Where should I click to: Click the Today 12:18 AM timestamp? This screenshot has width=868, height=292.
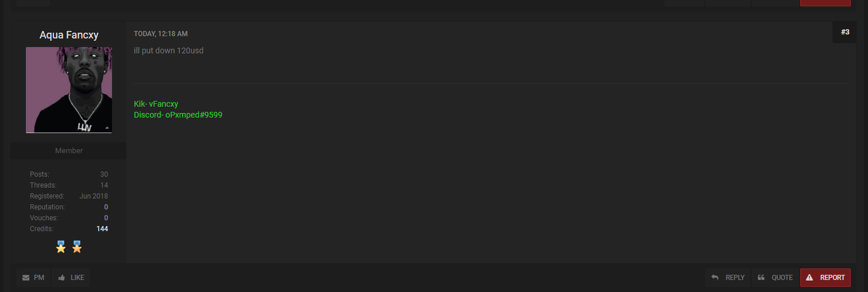tap(161, 34)
